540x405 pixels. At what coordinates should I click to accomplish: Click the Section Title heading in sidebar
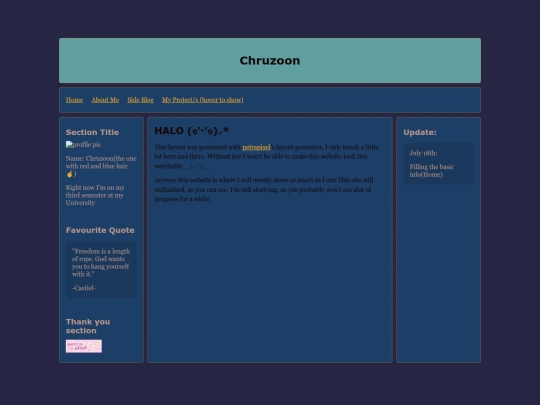point(92,132)
